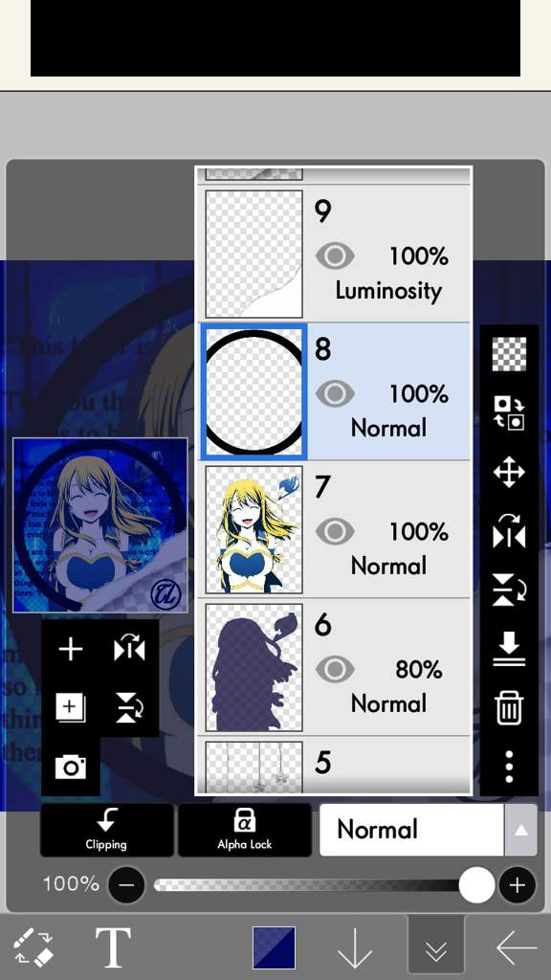This screenshot has width=551, height=980.
Task: Tap the duplicate layer icon
Action: click(x=70, y=707)
